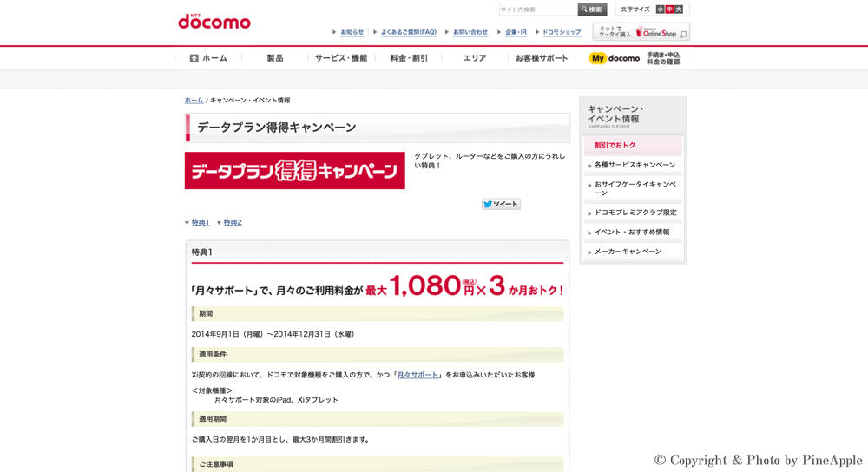Open the 料金・割引 navigation tab
The image size is (868, 472).
[x=409, y=58]
